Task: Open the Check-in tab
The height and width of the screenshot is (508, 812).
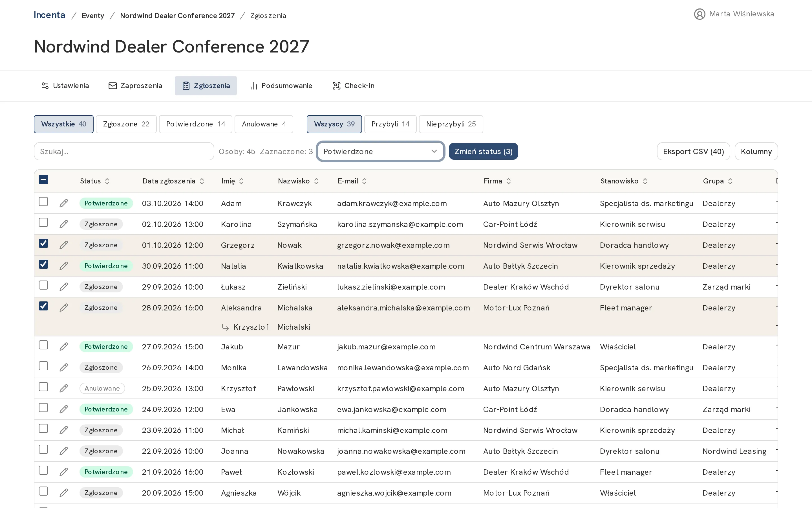Action: coord(353,86)
